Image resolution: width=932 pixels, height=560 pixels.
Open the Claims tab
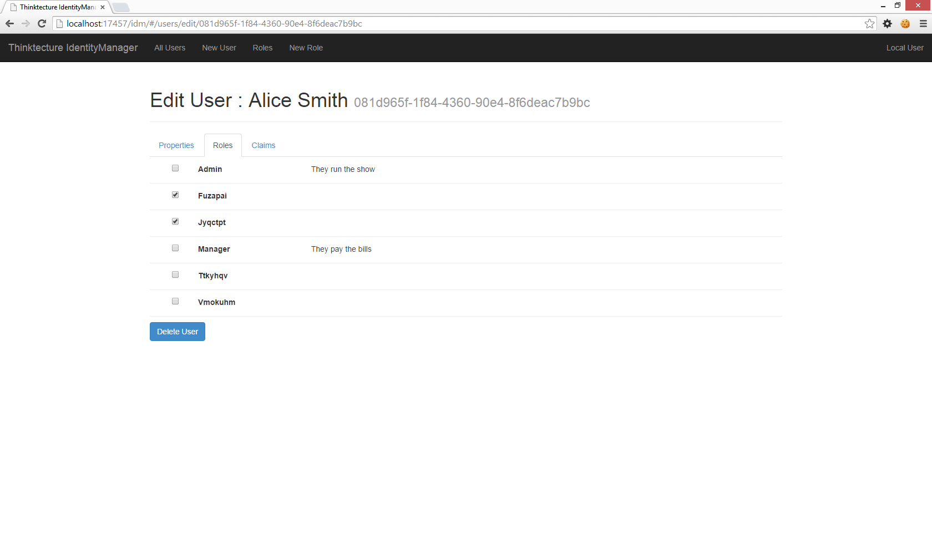pyautogui.click(x=264, y=145)
